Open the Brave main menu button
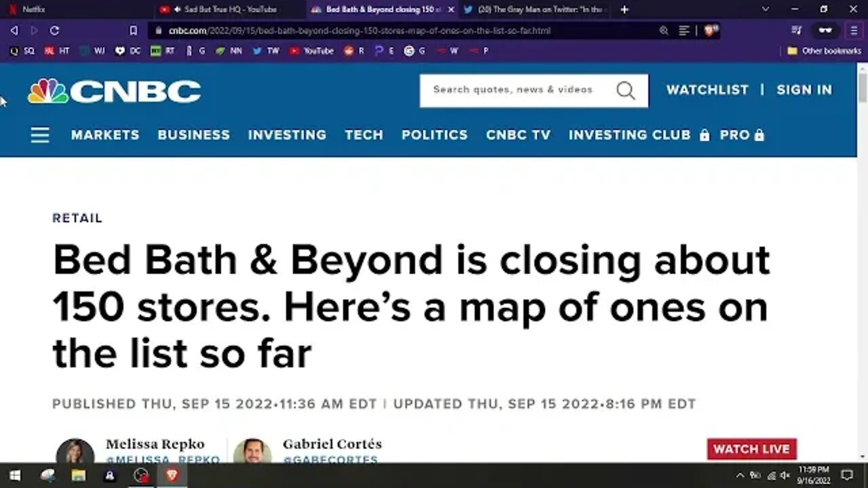The image size is (868, 488). (x=854, y=30)
